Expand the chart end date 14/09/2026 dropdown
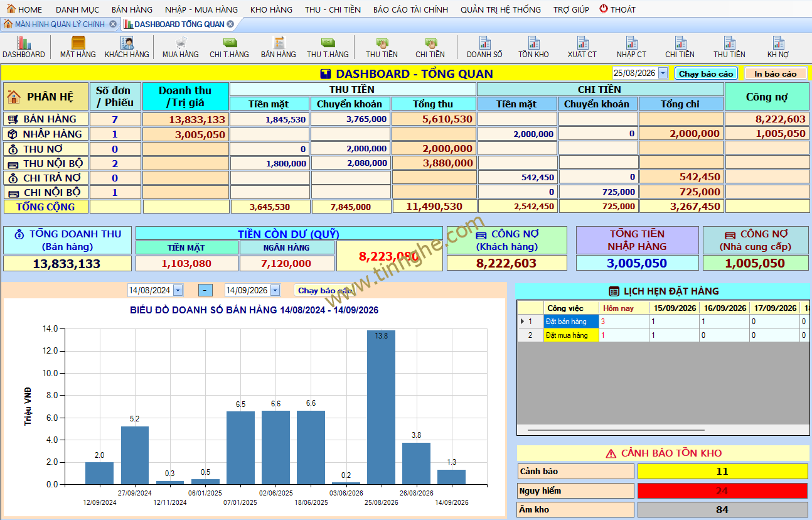Image resolution: width=812 pixels, height=520 pixels. [x=274, y=290]
